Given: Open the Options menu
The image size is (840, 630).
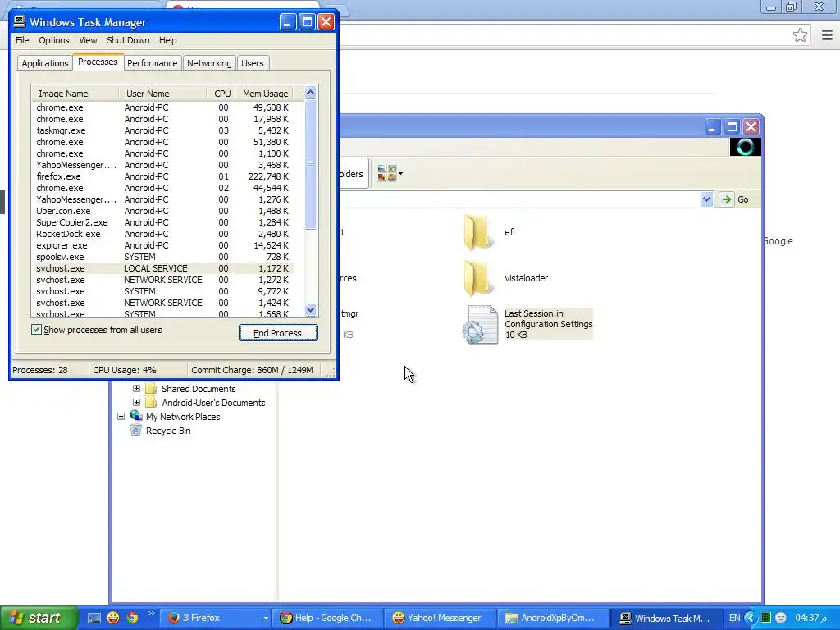Looking at the screenshot, I should click(x=53, y=40).
